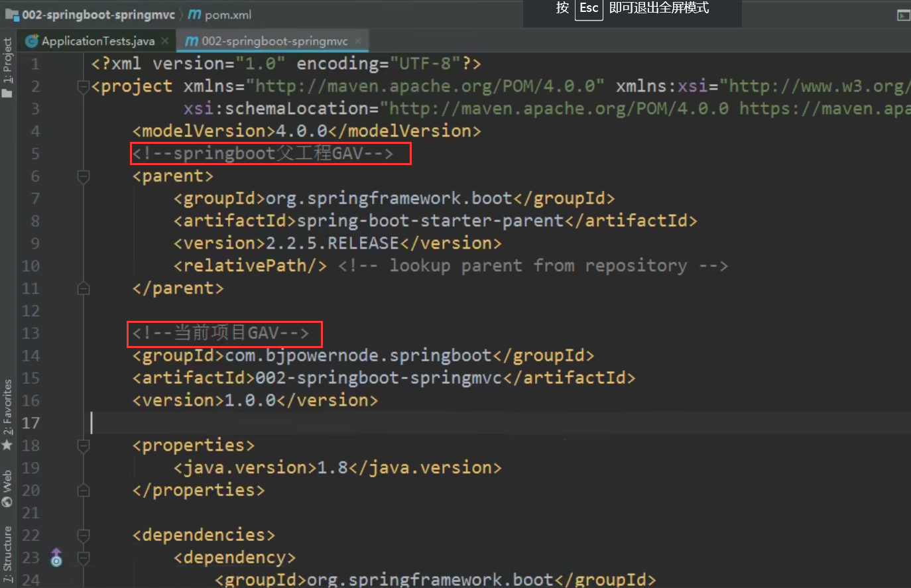911x588 pixels.
Task: Collapse the project tag fold on line 2
Action: (84, 86)
